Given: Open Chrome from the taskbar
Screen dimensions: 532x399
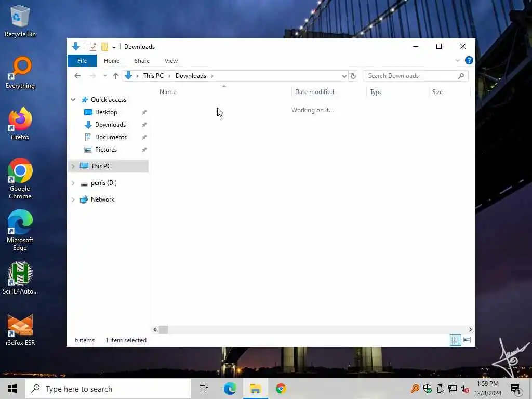Looking at the screenshot, I should (x=281, y=389).
